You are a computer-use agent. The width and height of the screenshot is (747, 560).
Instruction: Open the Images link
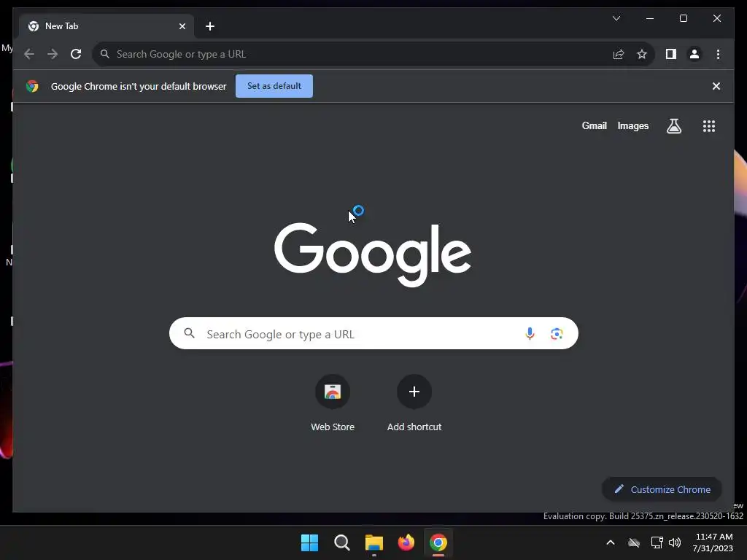pyautogui.click(x=632, y=125)
